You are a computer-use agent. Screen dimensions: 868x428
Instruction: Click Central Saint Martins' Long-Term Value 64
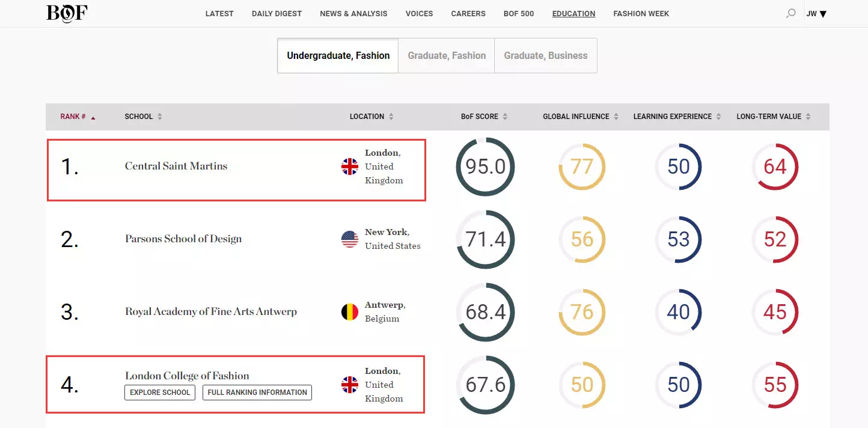(775, 167)
